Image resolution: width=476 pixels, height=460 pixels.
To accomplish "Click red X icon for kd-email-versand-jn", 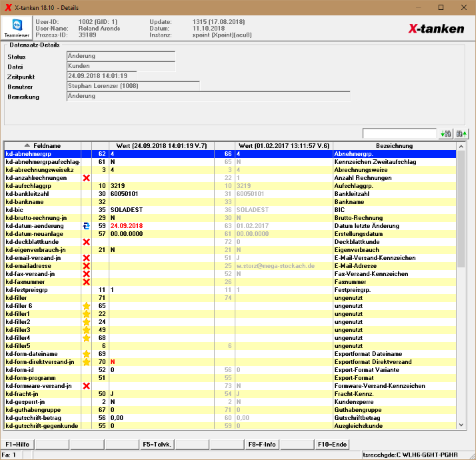I will pos(86,258).
